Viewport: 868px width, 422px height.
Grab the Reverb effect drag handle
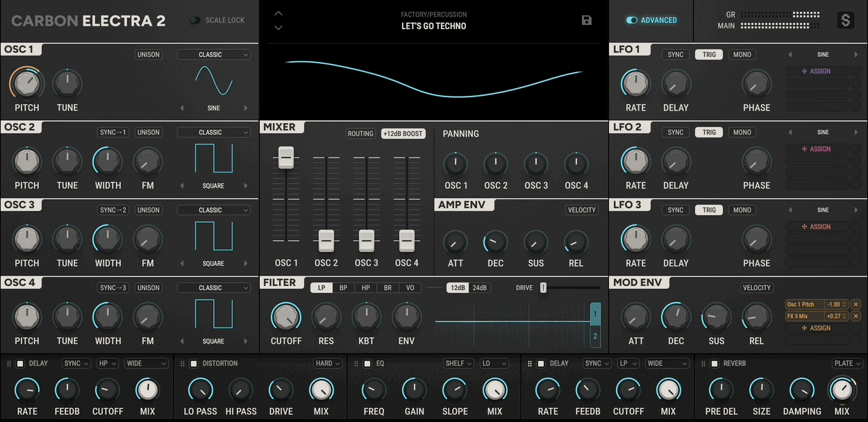(703, 364)
